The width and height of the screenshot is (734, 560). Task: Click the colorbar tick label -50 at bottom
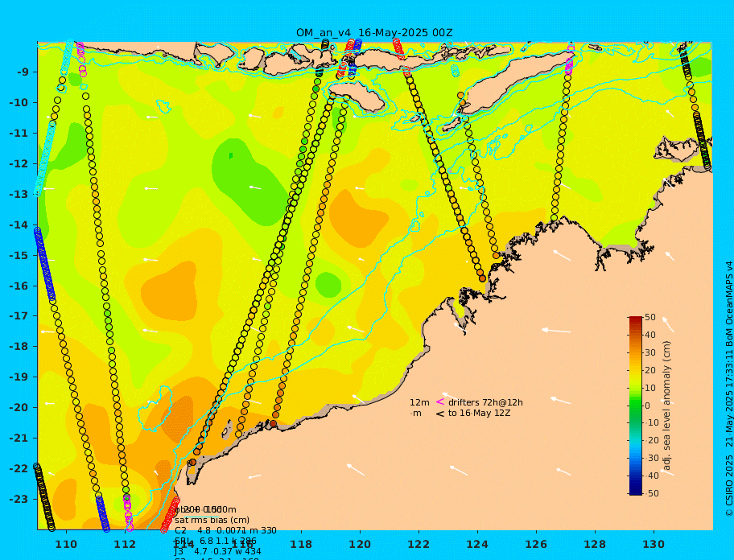pyautogui.click(x=652, y=493)
